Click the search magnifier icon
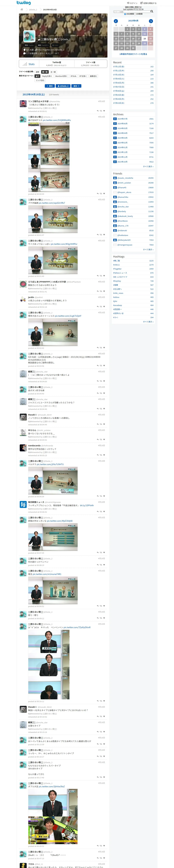The height and width of the screenshot is (868, 174). pos(152,11)
